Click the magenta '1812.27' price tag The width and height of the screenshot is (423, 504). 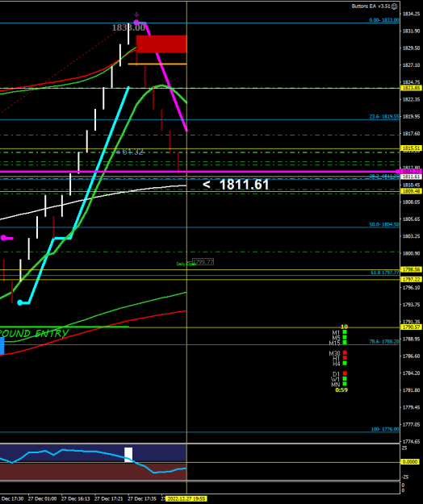tap(411, 172)
